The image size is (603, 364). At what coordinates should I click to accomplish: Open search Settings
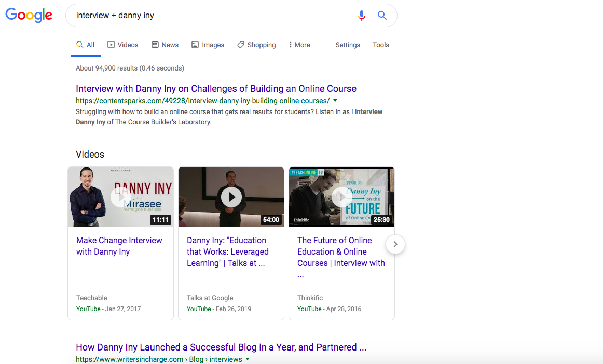click(x=348, y=45)
